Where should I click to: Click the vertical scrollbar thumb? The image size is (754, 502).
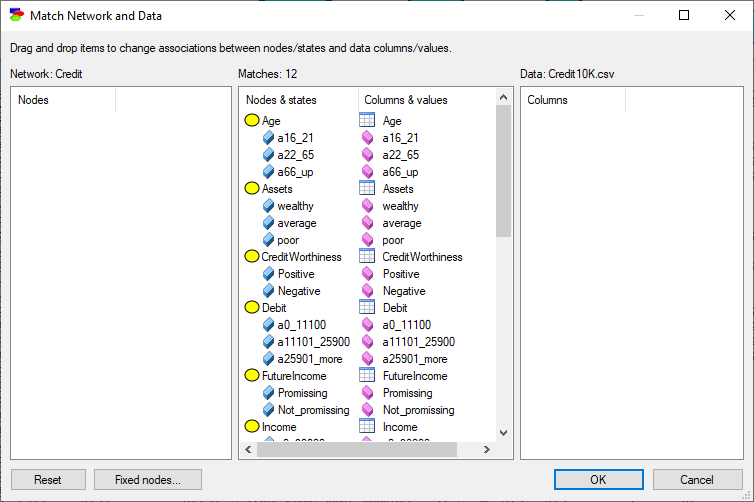[503, 171]
